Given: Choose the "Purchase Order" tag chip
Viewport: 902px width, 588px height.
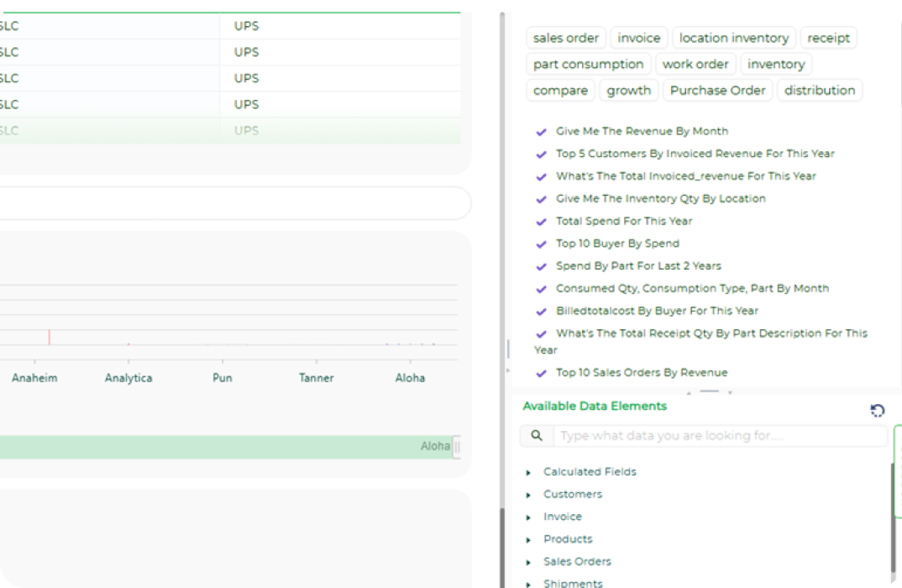Looking at the screenshot, I should tap(717, 90).
